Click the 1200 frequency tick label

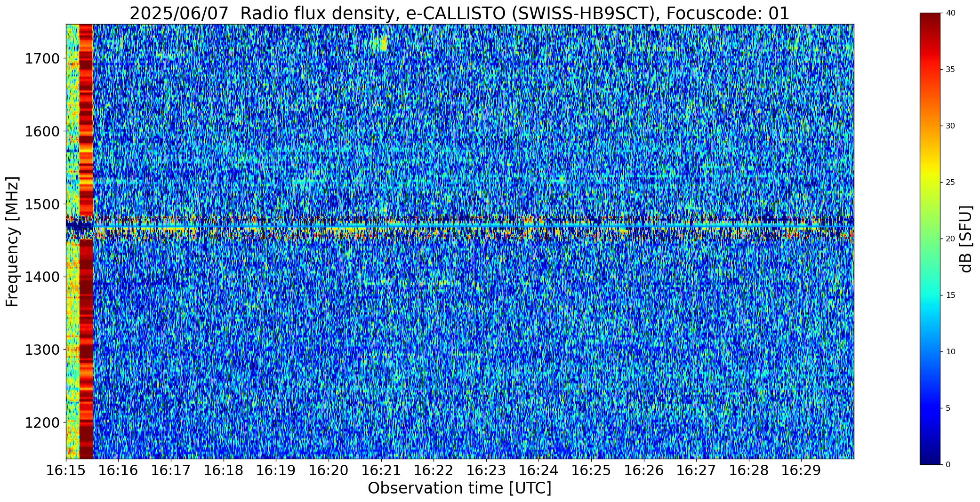[42, 422]
